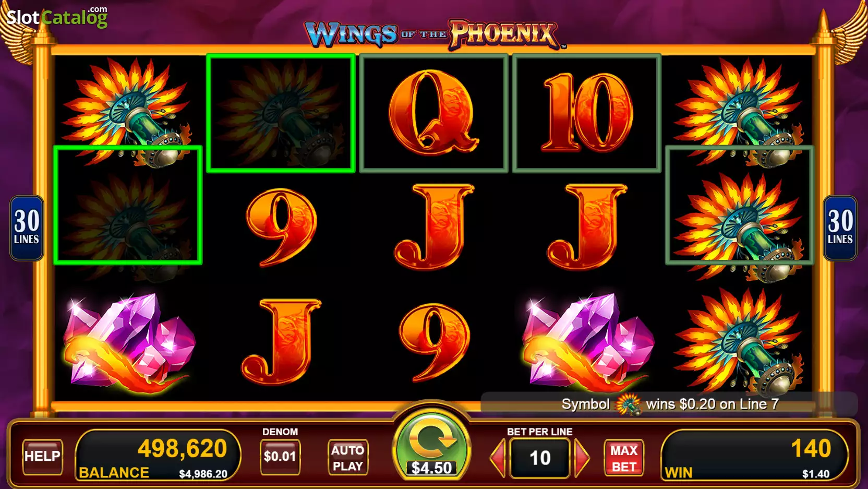This screenshot has width=868, height=489.
Task: Spin the reels with the green button
Action: 431,444
